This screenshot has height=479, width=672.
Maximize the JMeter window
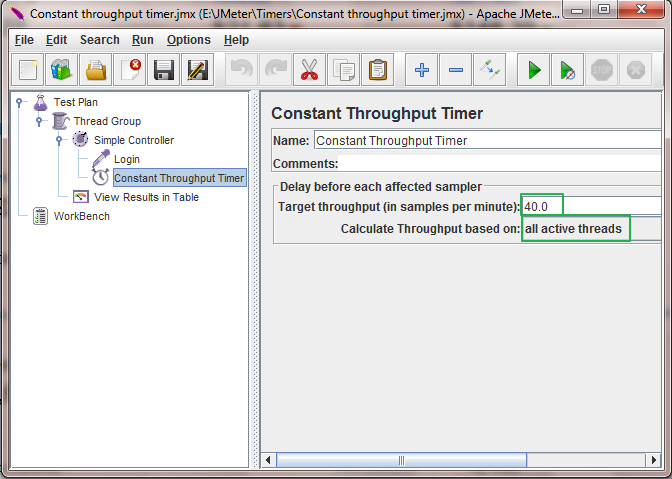point(604,9)
